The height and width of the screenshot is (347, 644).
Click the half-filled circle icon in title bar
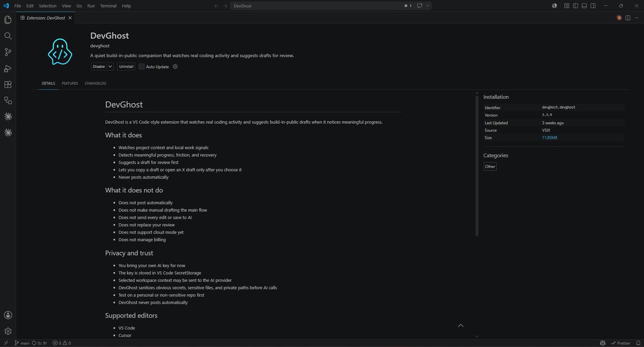[x=554, y=5]
